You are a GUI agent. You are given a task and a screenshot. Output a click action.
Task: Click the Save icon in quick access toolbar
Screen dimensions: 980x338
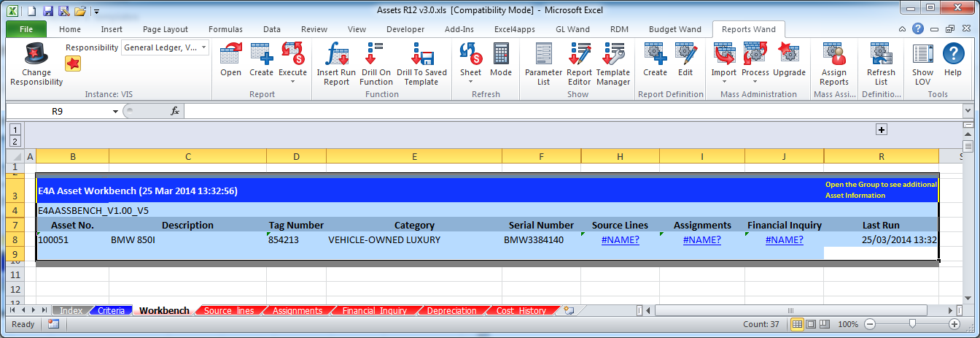click(x=48, y=11)
